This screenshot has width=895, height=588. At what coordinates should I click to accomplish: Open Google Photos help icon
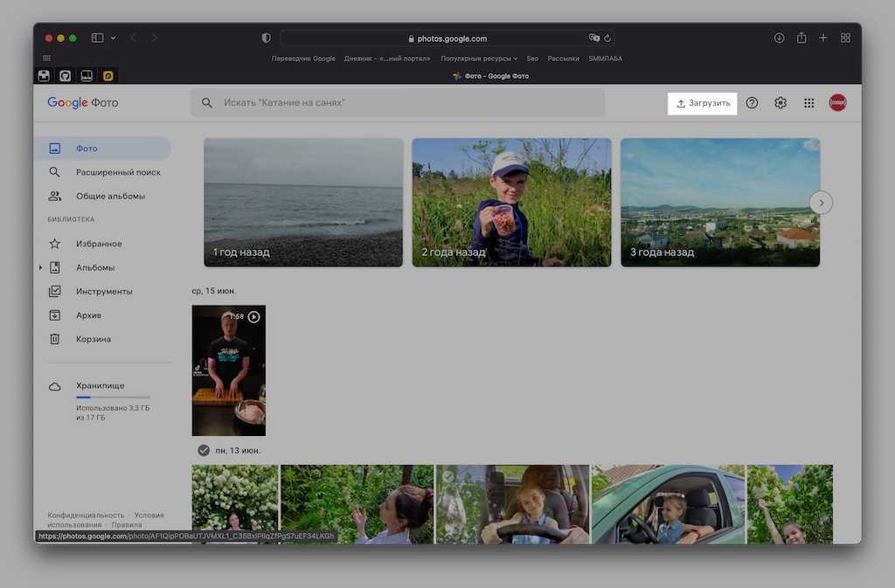tap(752, 103)
